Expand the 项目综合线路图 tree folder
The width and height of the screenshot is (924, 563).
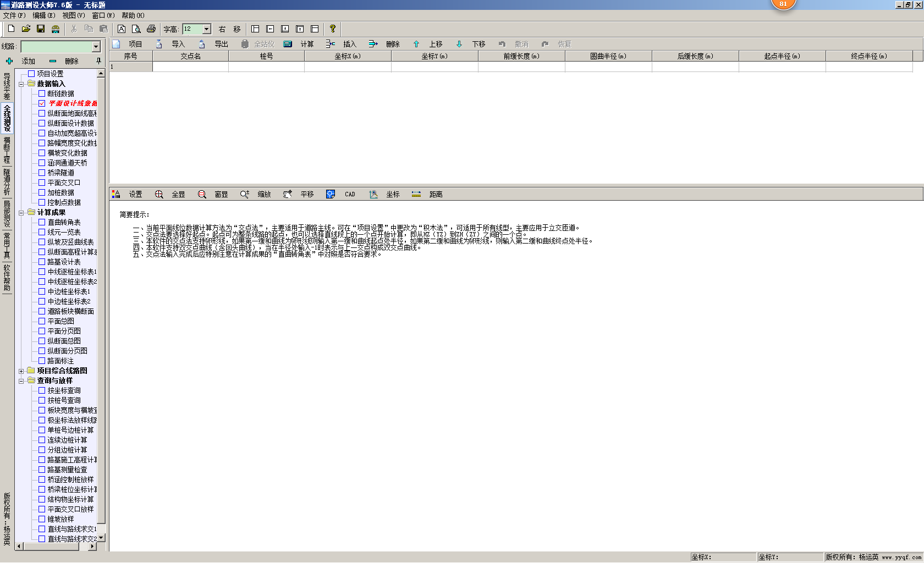[21, 371]
